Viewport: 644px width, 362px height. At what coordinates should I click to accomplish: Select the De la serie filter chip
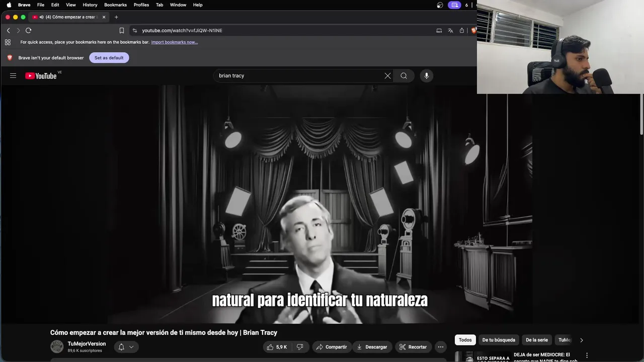pos(537,340)
